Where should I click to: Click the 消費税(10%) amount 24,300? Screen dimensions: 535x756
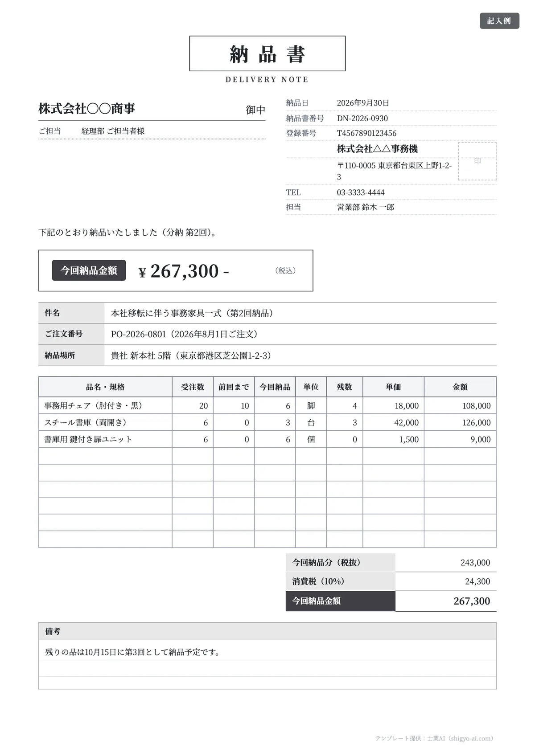[477, 581]
